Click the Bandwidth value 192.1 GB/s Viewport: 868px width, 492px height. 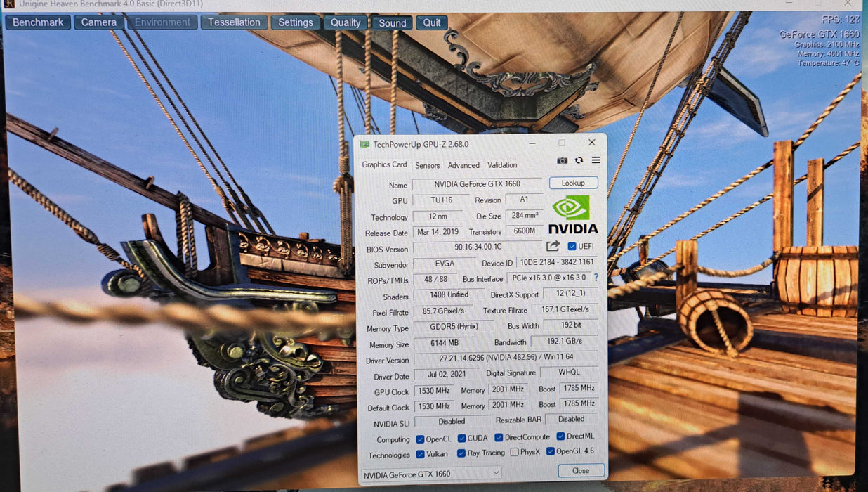click(565, 341)
